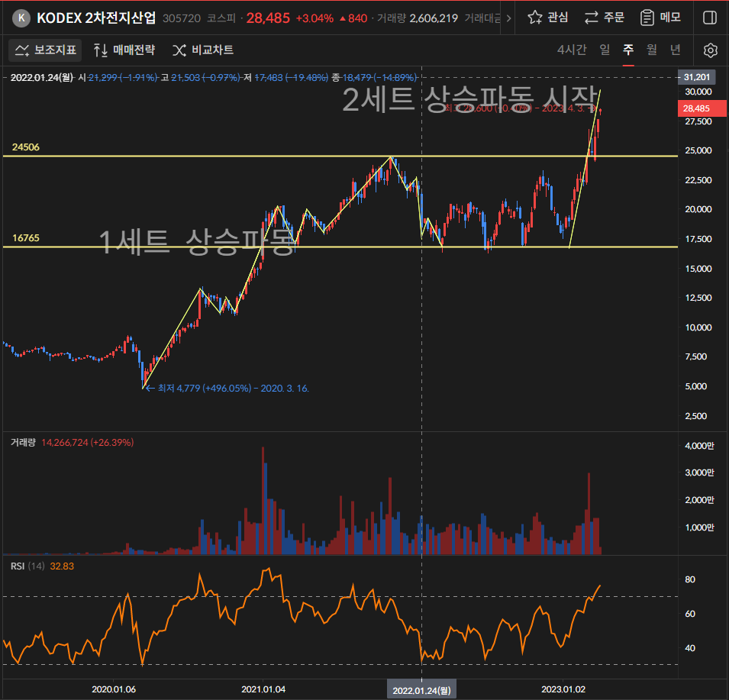
Task: Click the 최저 4,779 low price annotation
Action: coord(227,388)
